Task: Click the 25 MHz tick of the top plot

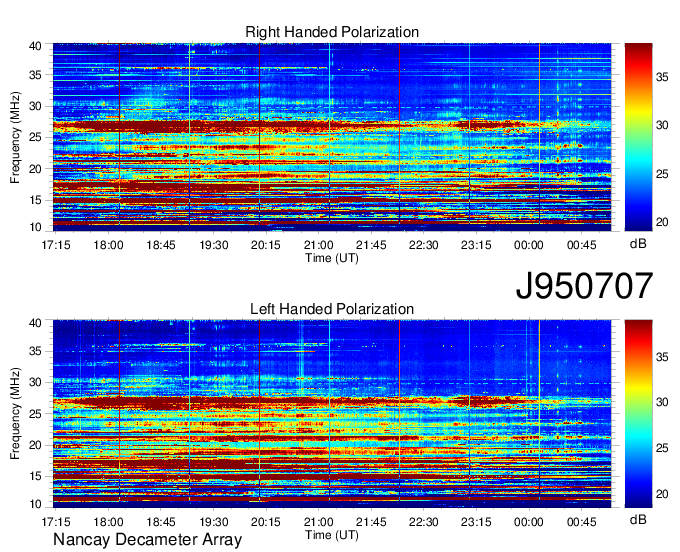Action: point(35,137)
